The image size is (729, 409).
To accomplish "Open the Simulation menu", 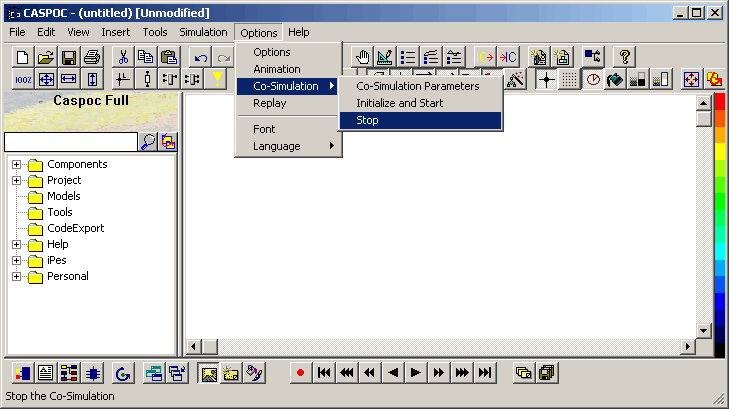I will 204,32.
